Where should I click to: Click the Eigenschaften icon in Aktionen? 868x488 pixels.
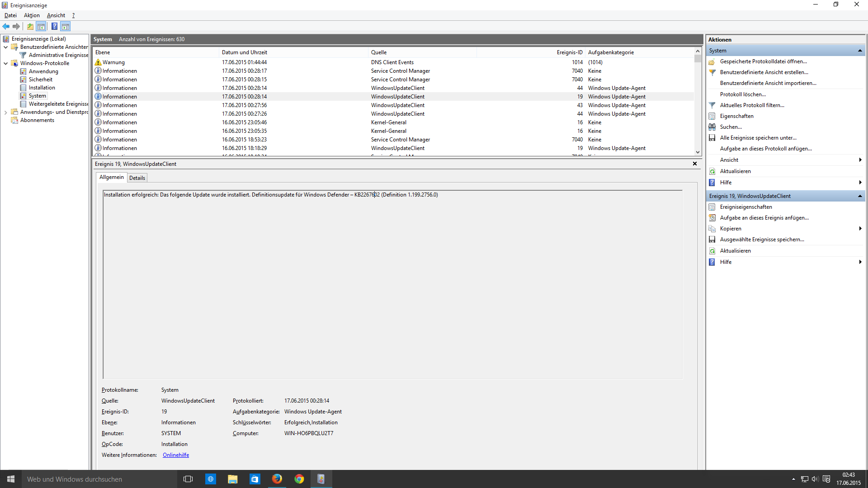(712, 116)
